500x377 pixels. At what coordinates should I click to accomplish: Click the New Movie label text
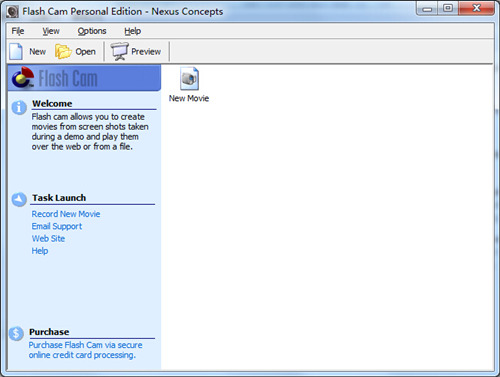point(189,98)
